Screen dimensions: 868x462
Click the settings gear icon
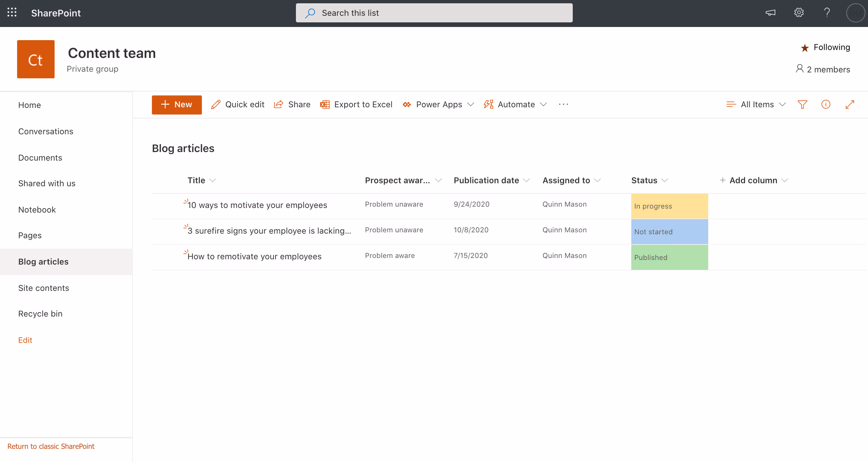pos(799,13)
